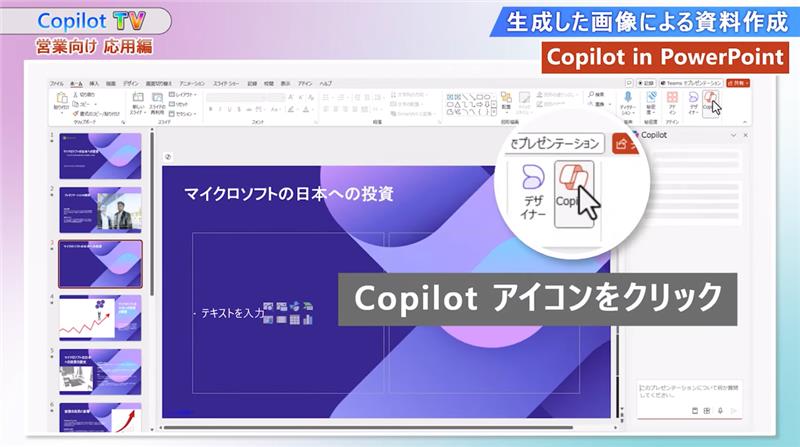Select slide 2 thumbnail with the people photo
The image size is (800, 447).
[101, 210]
